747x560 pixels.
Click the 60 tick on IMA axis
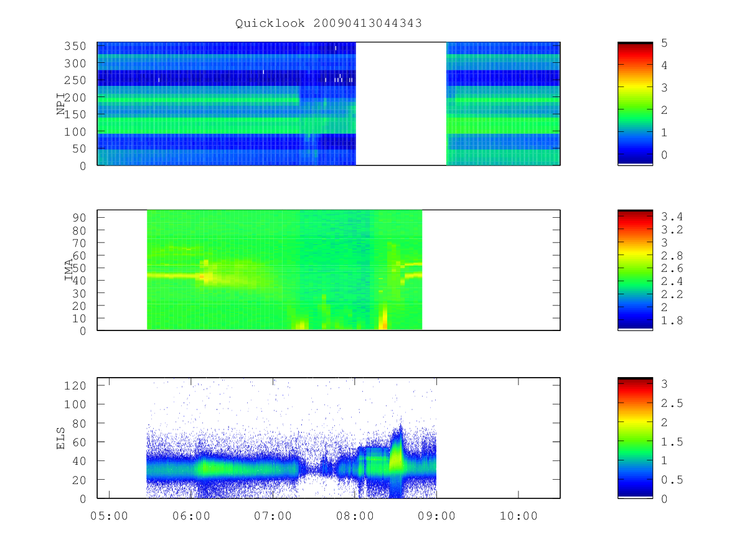coord(79,255)
